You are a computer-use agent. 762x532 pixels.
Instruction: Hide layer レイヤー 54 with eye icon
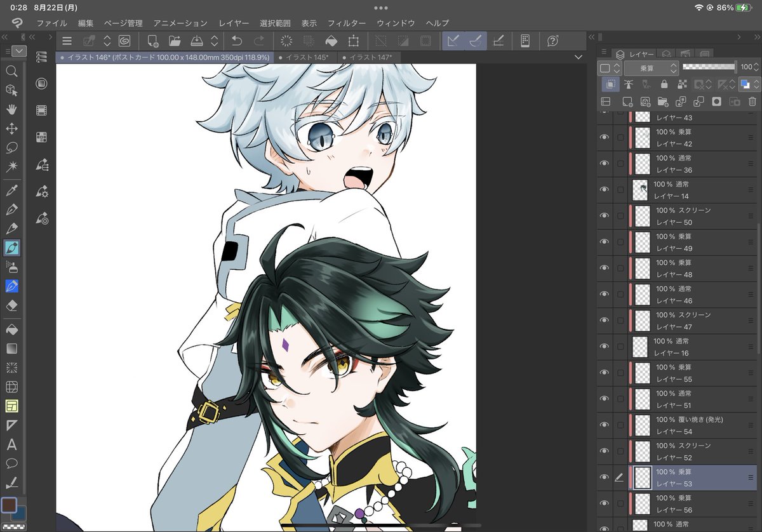pyautogui.click(x=605, y=425)
